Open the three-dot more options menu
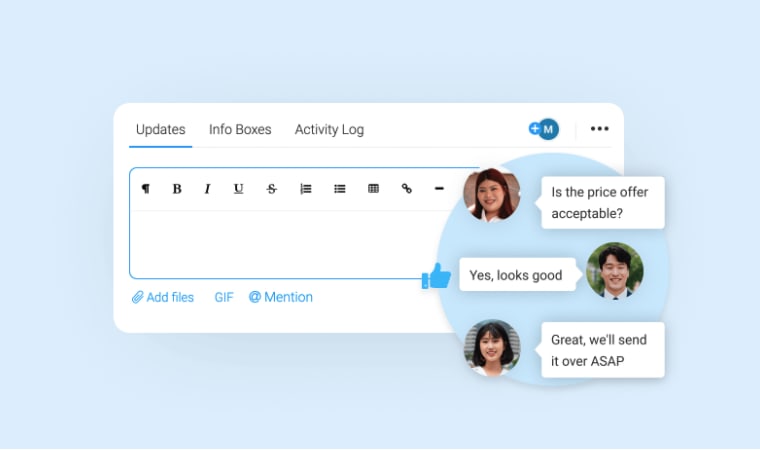Image resolution: width=760 pixels, height=450 pixels. tap(600, 129)
